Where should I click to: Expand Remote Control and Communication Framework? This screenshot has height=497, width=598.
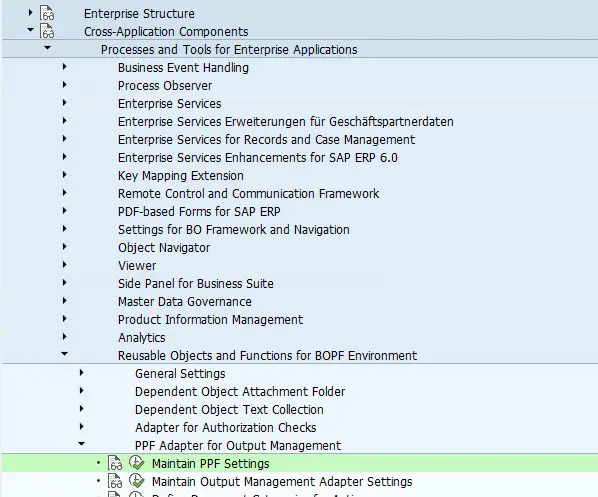[x=64, y=193]
